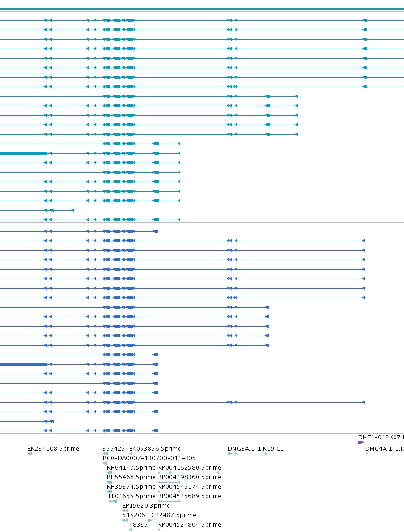The image size is (404, 532).
Task: Select the 355425 feature label
Action: (x=113, y=448)
